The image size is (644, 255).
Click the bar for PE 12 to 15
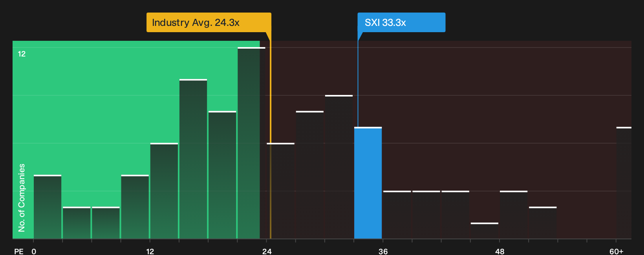tap(164, 191)
